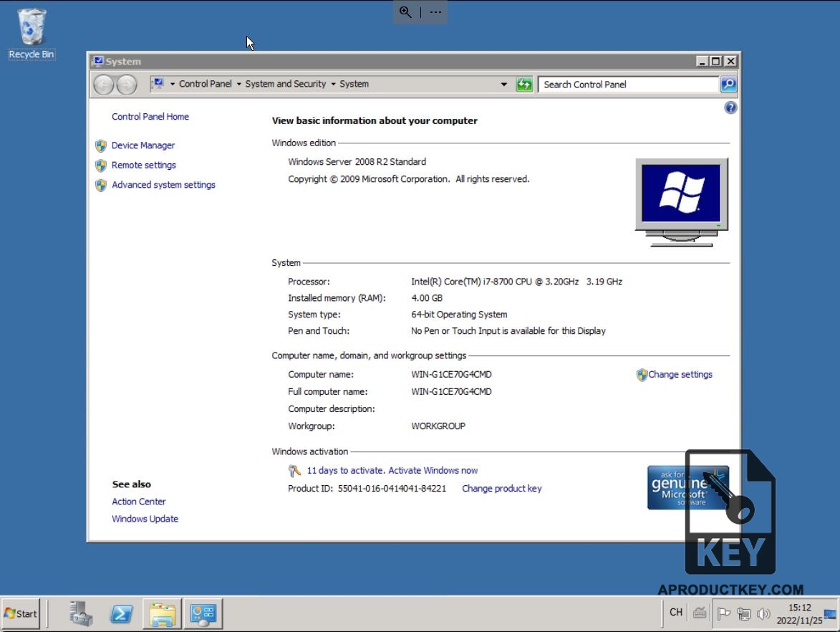Click the three-dots more options icon at top
The height and width of the screenshot is (632, 840).
coord(435,11)
